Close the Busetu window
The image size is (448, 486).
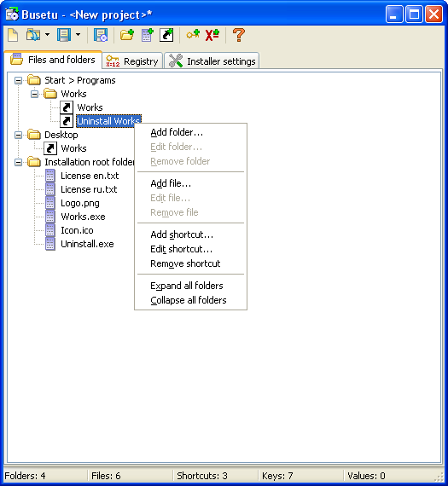pos(433,14)
